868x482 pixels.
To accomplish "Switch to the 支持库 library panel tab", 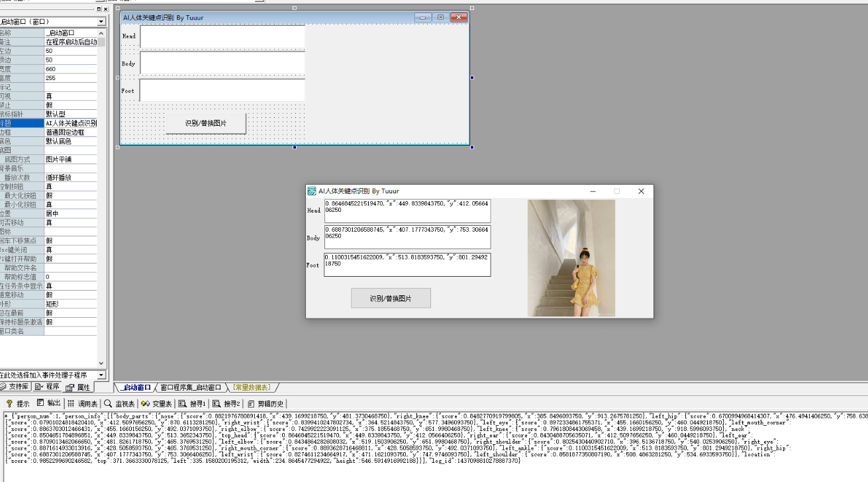I will click(x=15, y=387).
